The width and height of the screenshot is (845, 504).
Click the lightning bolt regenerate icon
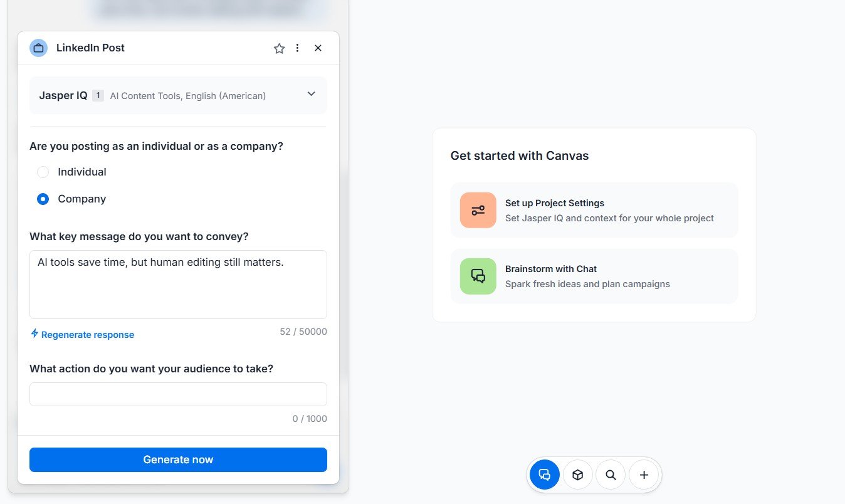34,334
